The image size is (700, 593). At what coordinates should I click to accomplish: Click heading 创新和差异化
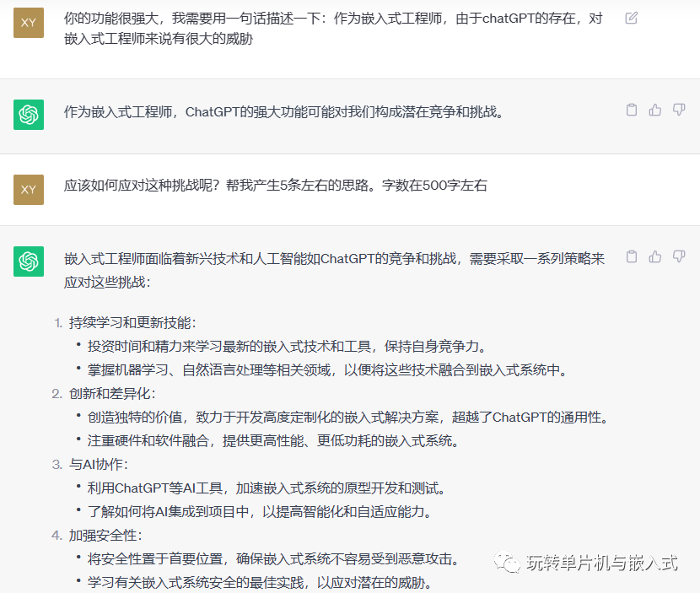[x=112, y=394]
